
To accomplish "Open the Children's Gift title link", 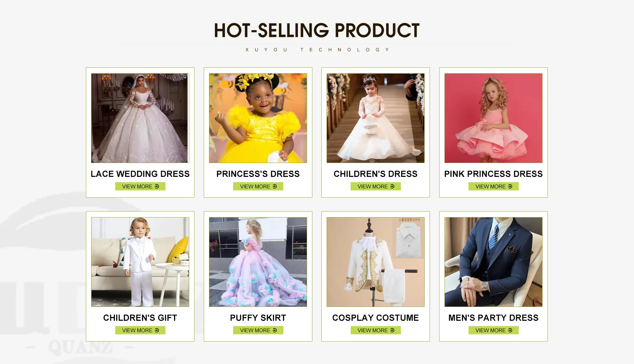I will 140,318.
